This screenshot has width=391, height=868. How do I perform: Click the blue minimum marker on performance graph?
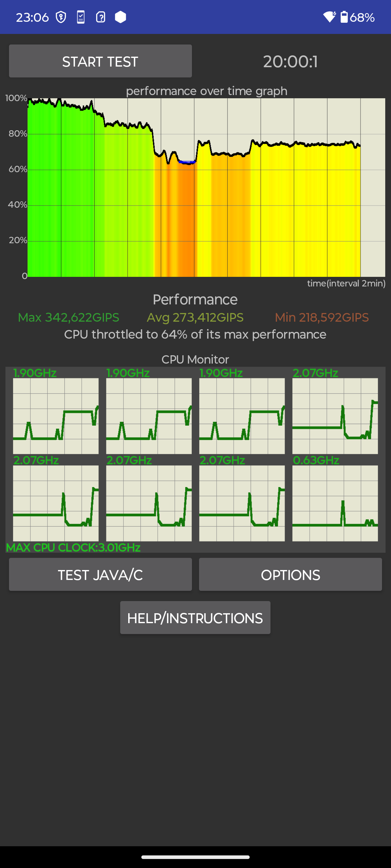click(187, 162)
